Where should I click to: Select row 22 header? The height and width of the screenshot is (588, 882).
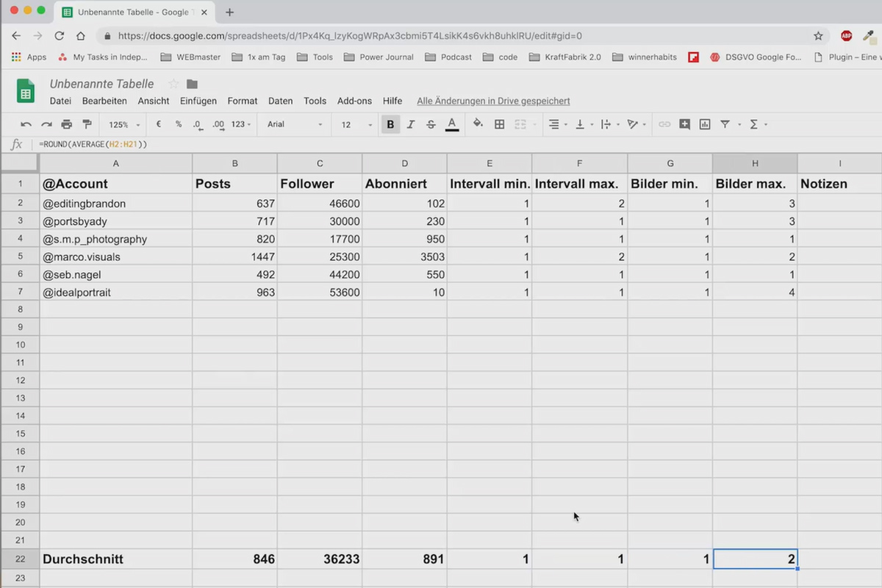click(20, 559)
